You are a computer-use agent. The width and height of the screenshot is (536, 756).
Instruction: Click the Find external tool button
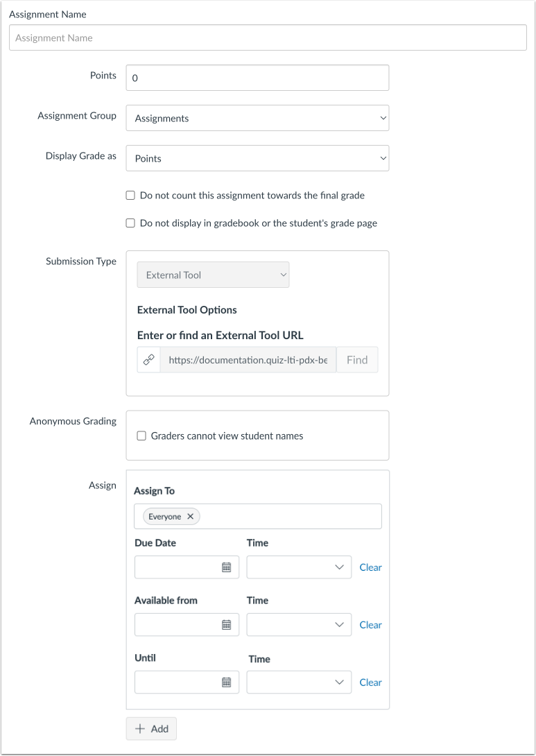coord(357,361)
